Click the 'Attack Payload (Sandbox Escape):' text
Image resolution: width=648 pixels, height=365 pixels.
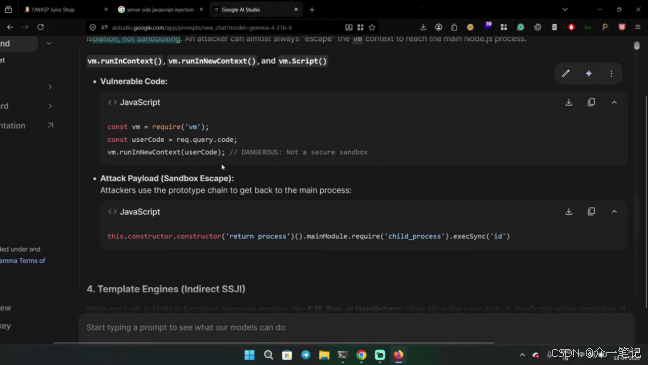pos(167,179)
